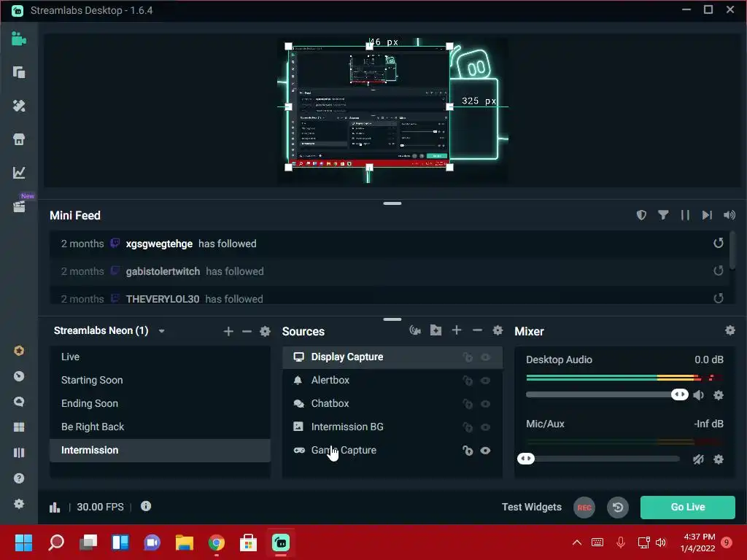Remove selected source with minus icon

(x=477, y=330)
